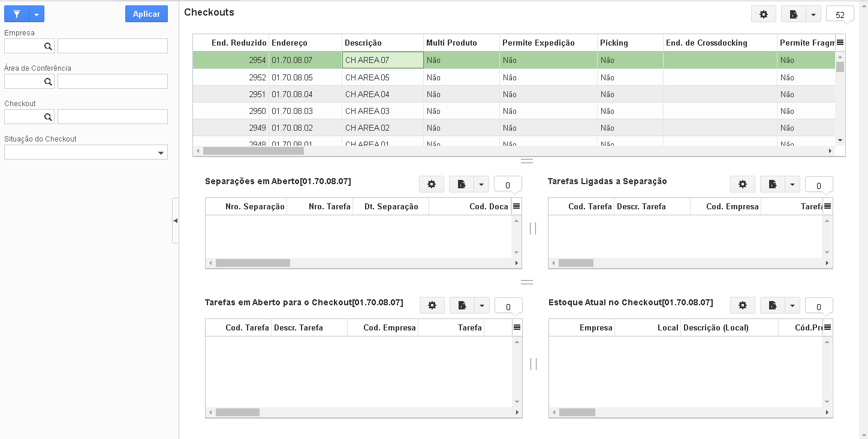Viewport: 868px width, 439px height.
Task: Expand Tarefas Ligadas a Separação export dropdown
Action: (x=793, y=184)
